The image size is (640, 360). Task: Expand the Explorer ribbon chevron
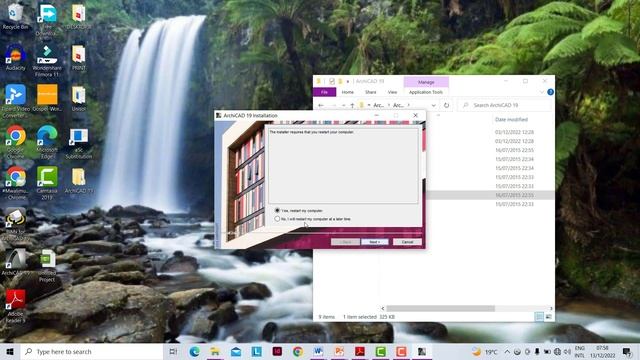point(542,92)
